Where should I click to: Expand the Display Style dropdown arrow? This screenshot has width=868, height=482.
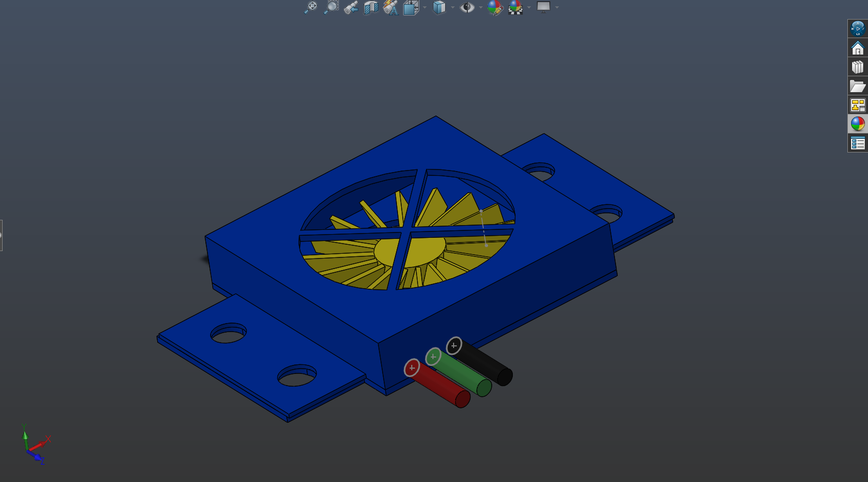pos(453,7)
